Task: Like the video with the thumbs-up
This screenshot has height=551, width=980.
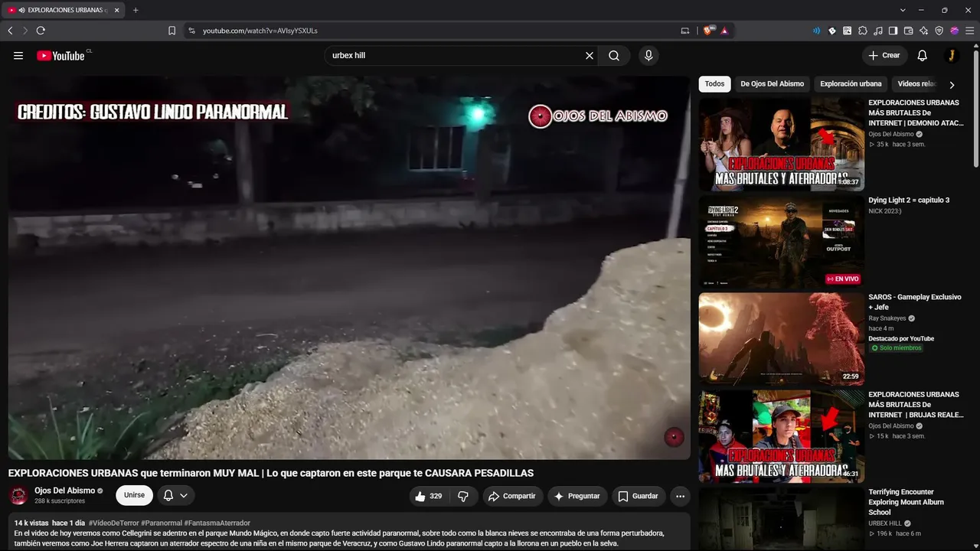Action: coord(429,496)
